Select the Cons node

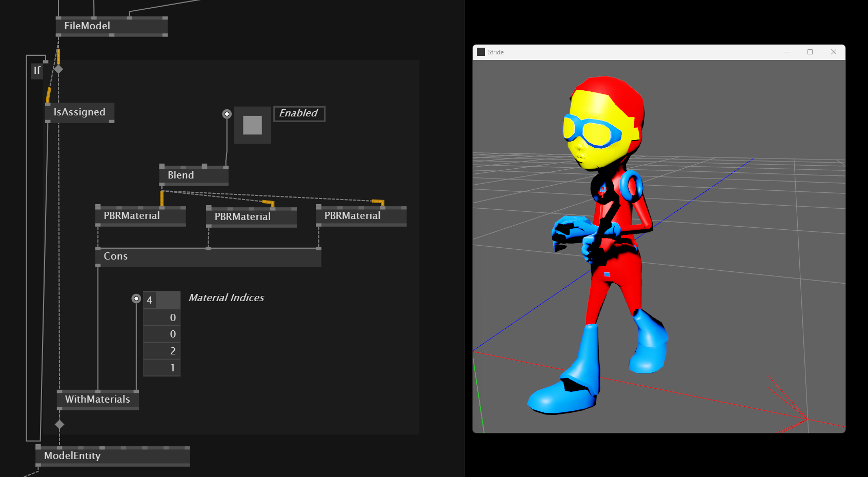tap(208, 256)
